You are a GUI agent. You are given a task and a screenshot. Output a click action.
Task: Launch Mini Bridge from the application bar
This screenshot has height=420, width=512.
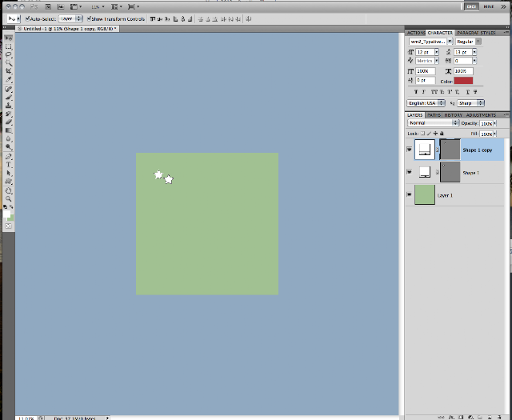coord(61,6)
